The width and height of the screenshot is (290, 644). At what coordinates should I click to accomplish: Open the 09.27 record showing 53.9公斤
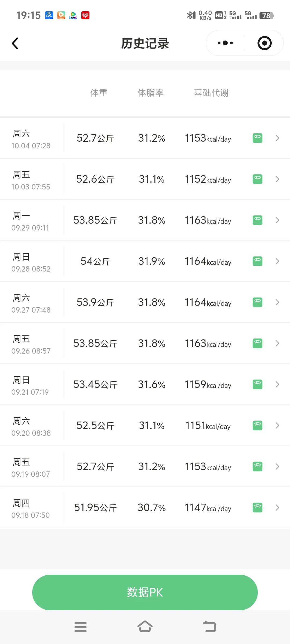[145, 302]
